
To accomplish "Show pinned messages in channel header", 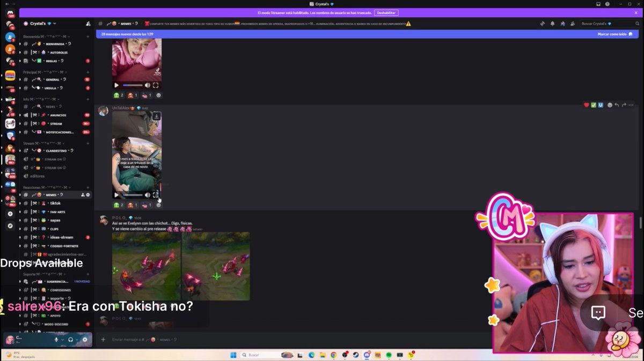I will point(562,24).
